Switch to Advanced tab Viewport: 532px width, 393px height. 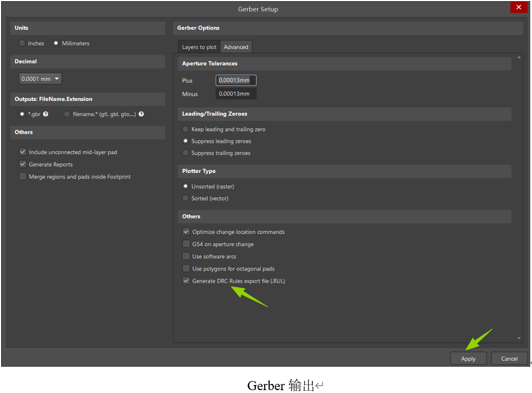pos(236,47)
